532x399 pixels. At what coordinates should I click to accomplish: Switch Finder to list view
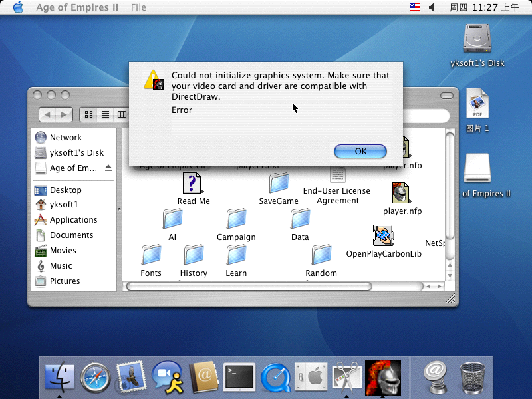tap(105, 114)
